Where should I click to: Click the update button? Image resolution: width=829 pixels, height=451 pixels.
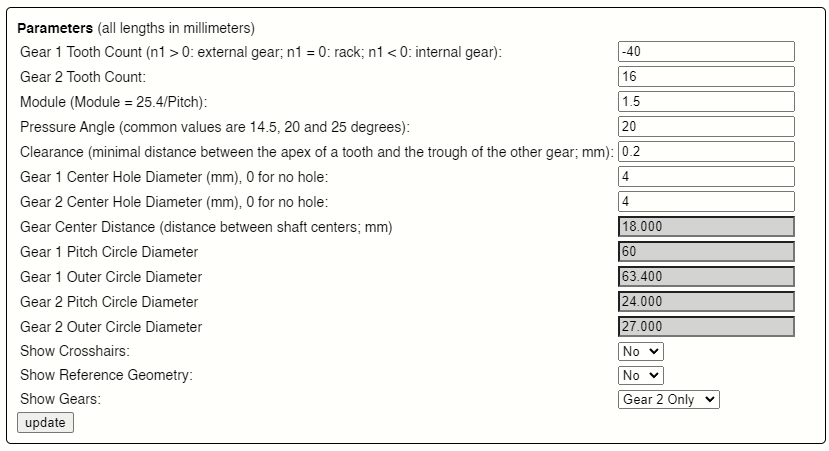(x=45, y=422)
